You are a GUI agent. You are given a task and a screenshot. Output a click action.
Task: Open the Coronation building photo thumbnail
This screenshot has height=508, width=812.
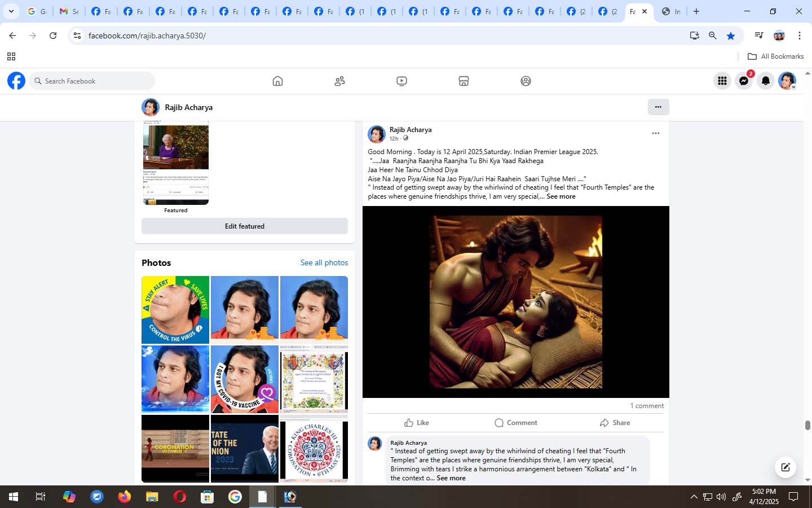[x=175, y=449]
